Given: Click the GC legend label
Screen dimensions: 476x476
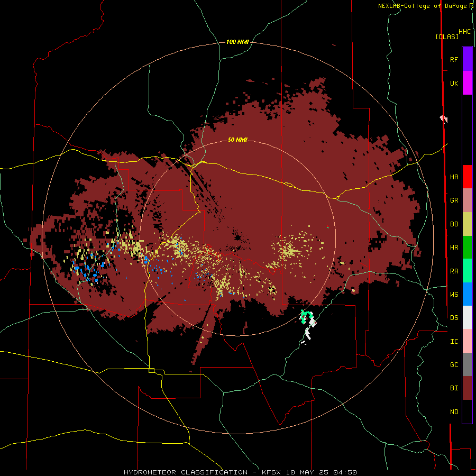Looking at the screenshot, I should 454,365.
